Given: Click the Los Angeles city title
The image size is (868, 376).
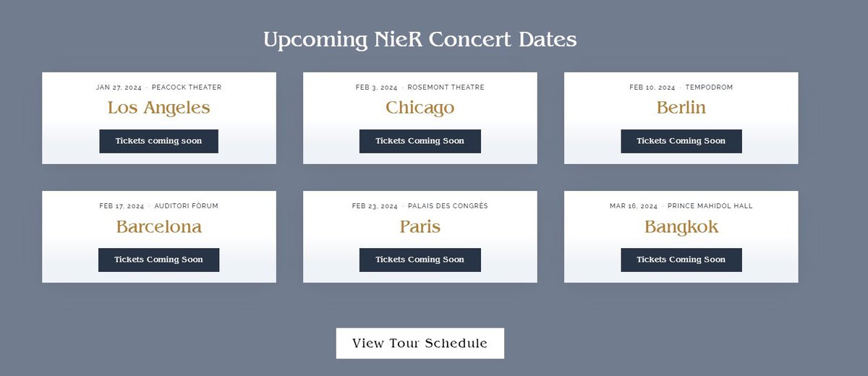Looking at the screenshot, I should coord(158,108).
